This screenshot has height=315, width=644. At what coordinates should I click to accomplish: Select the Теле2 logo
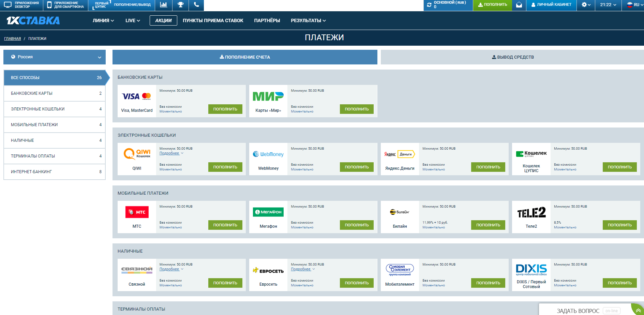point(531,212)
